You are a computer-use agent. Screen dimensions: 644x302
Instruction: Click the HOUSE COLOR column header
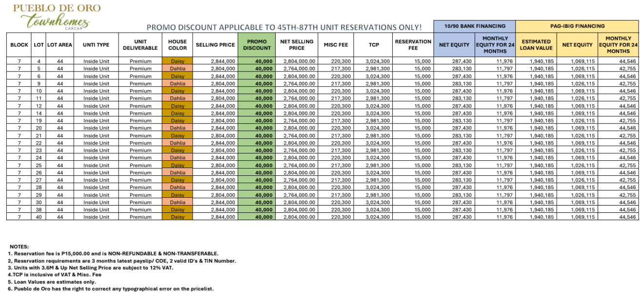tap(177, 45)
